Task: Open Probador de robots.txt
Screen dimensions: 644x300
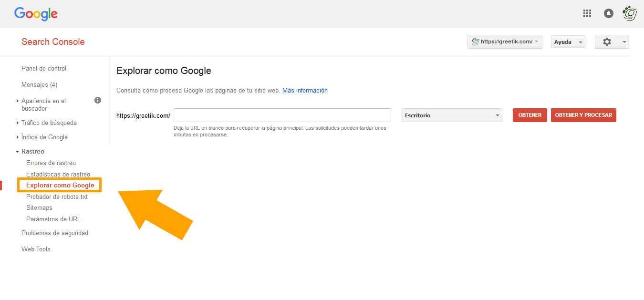Action: (57, 197)
